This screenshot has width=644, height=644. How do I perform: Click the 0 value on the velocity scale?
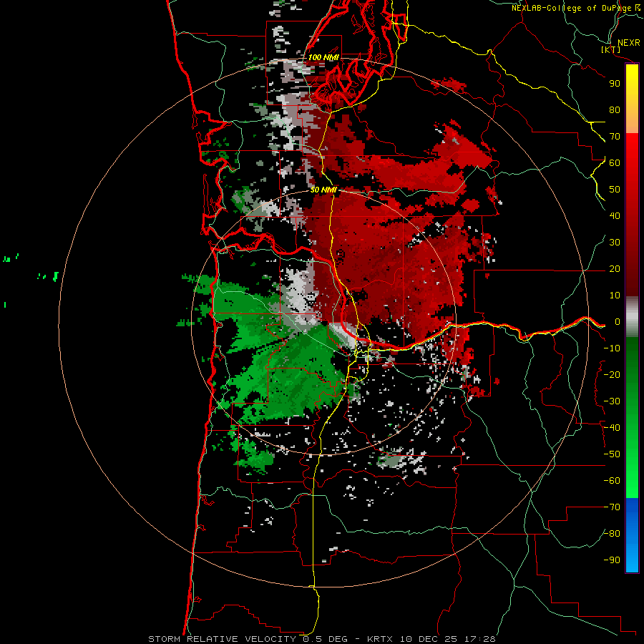(618, 321)
